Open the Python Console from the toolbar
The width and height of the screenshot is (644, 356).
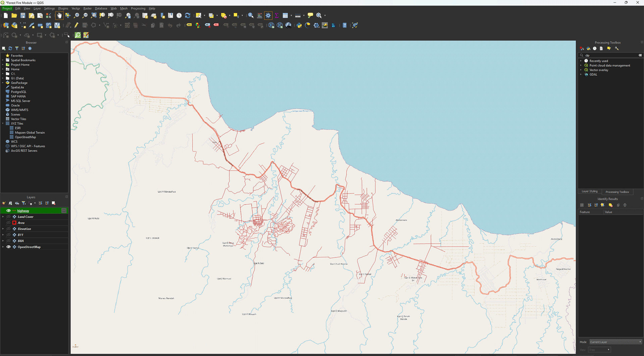(x=299, y=25)
